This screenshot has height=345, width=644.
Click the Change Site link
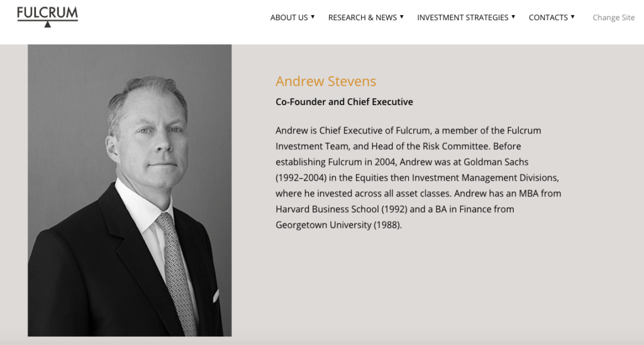613,18
